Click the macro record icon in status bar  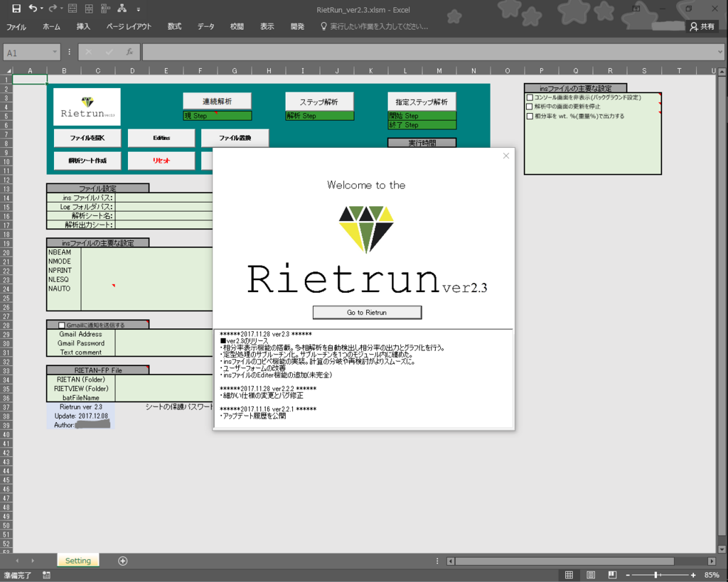(46, 575)
